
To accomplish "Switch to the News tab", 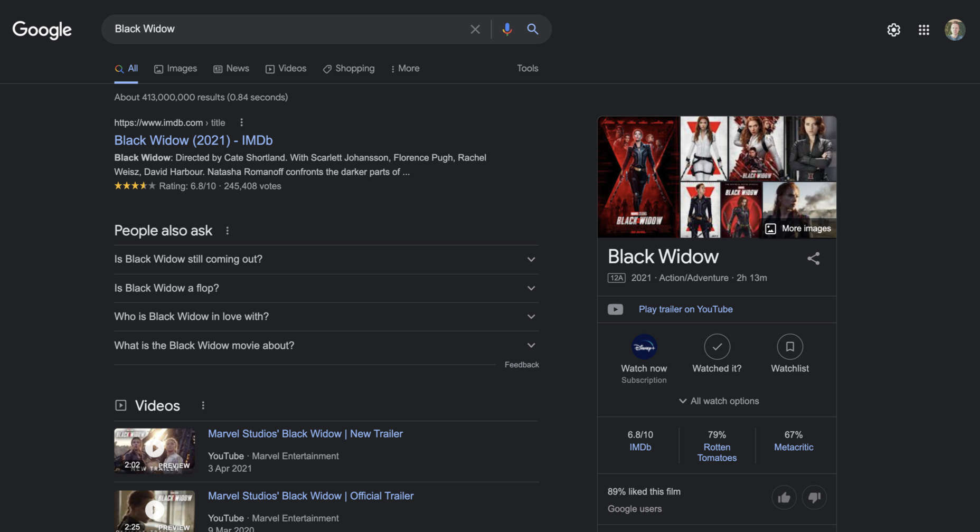I will 231,69.
